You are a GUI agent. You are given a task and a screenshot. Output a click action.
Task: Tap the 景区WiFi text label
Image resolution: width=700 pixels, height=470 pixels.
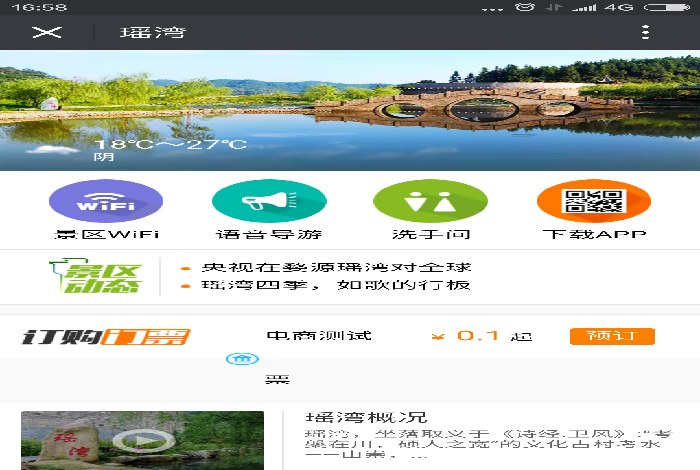click(x=106, y=235)
